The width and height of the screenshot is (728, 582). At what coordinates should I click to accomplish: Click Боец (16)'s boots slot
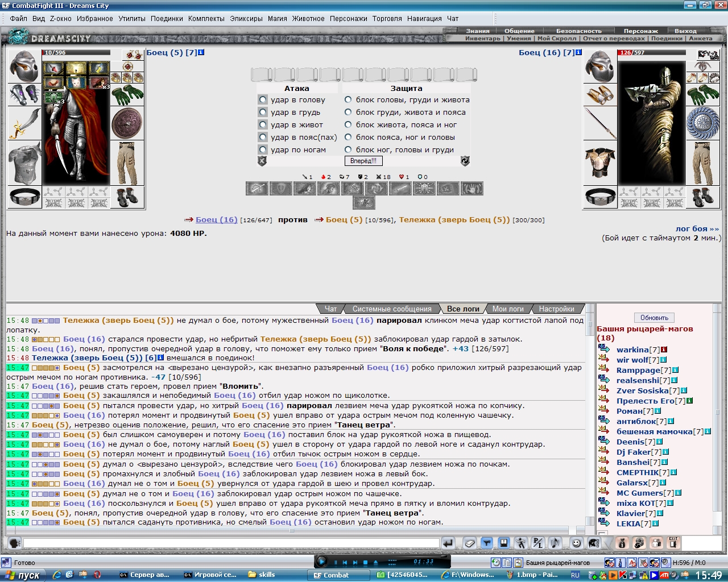coord(703,197)
